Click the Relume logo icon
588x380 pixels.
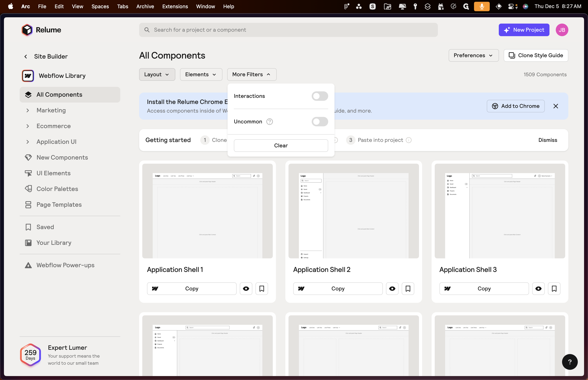coord(27,30)
